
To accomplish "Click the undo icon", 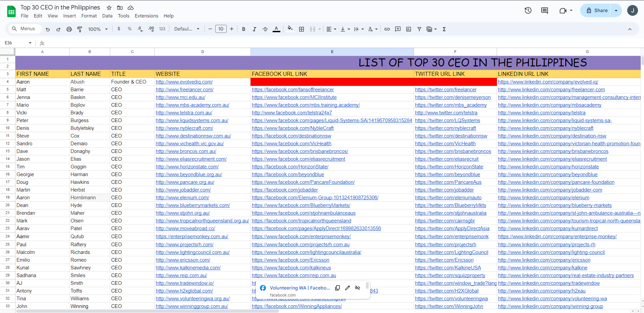I will (48, 29).
